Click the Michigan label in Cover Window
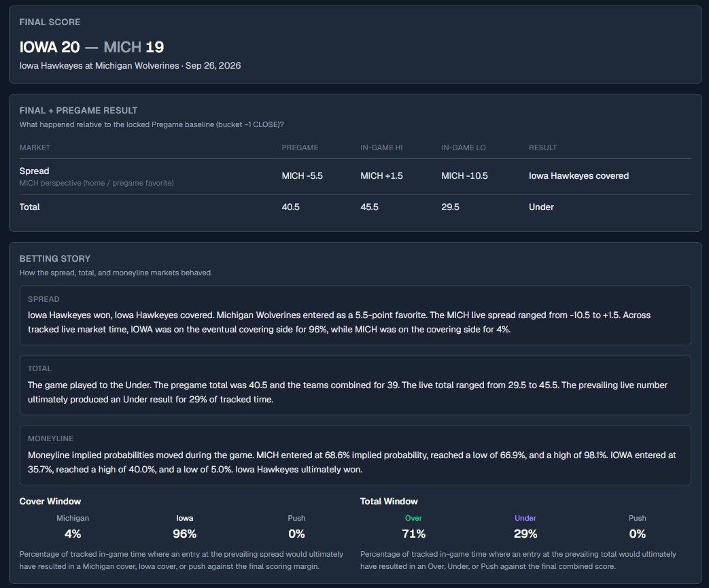The height and width of the screenshot is (588, 709). pos(73,519)
